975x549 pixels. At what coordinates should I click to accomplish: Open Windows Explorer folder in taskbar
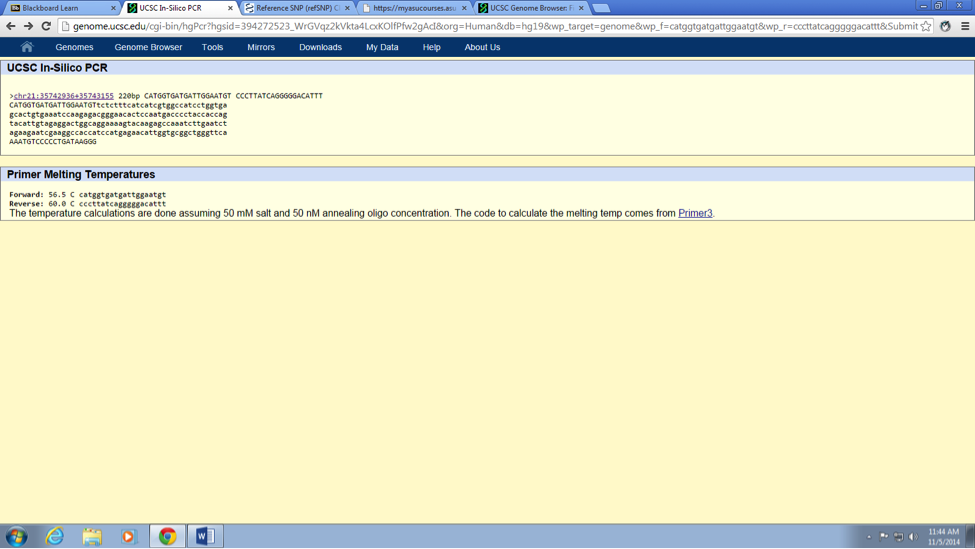(x=92, y=537)
